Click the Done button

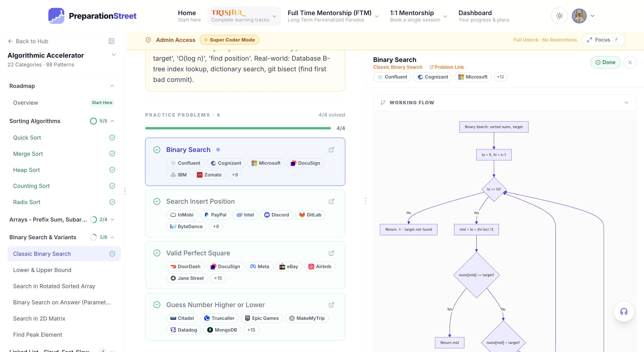[605, 62]
